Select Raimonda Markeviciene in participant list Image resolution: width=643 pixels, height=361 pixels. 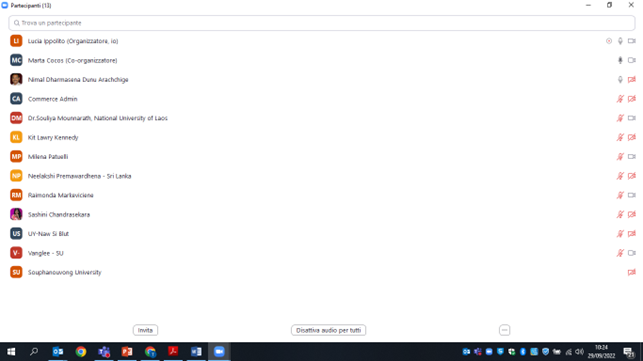click(x=322, y=195)
